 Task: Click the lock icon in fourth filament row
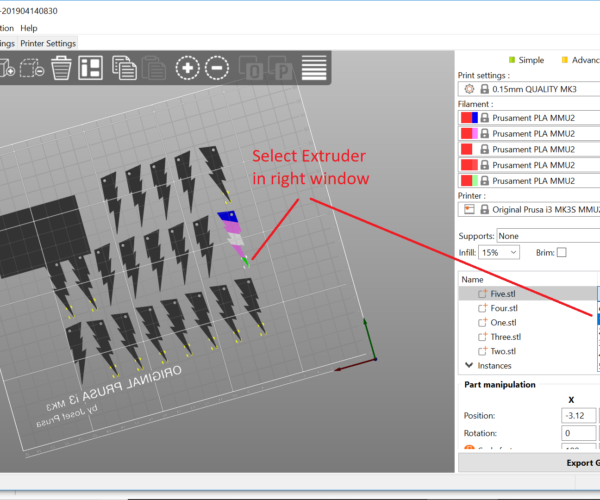click(484, 165)
